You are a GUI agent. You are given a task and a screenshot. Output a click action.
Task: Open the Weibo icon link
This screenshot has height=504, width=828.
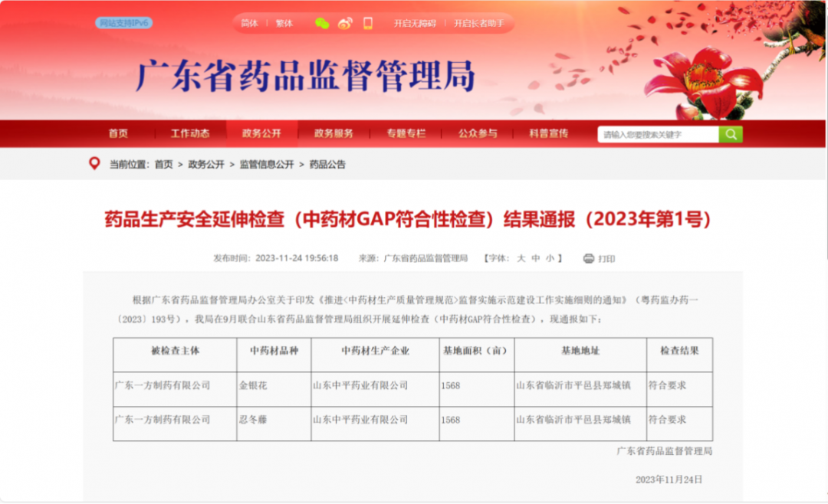pyautogui.click(x=345, y=24)
